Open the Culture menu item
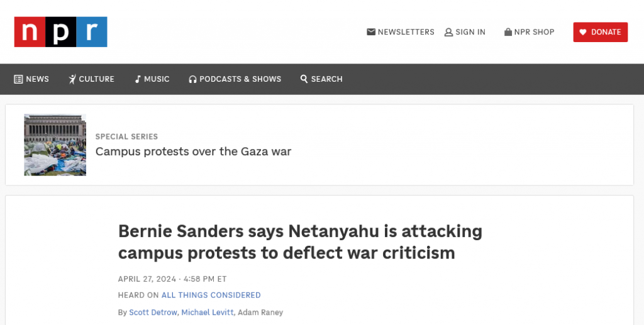The width and height of the screenshot is (644, 325). coord(96,79)
